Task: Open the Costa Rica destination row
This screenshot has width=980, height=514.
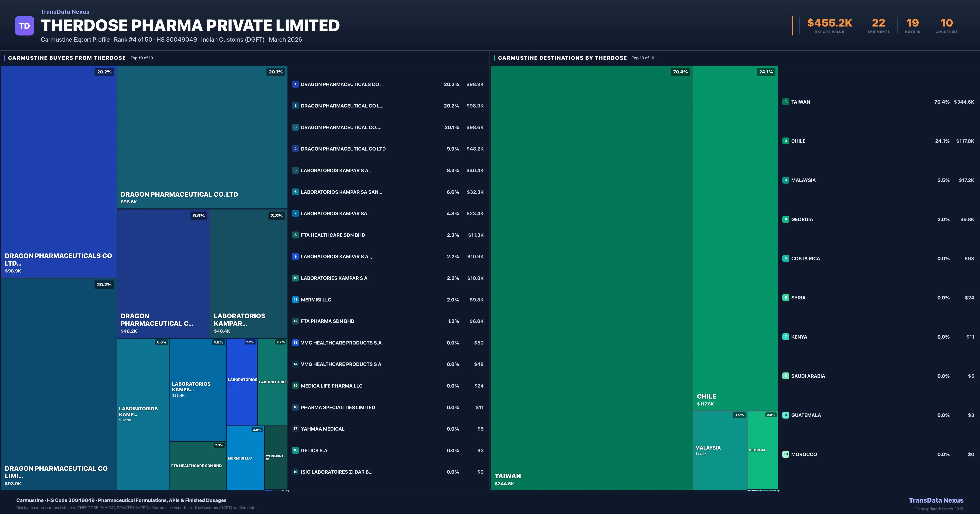Action: tap(805, 258)
